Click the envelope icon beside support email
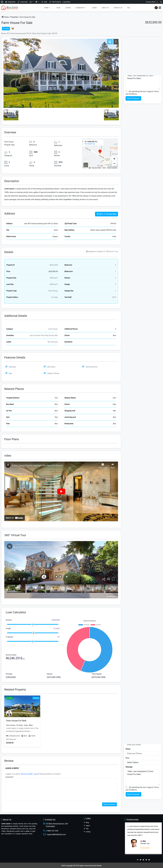Screen dimensions: 163x868 pos(45,834)
